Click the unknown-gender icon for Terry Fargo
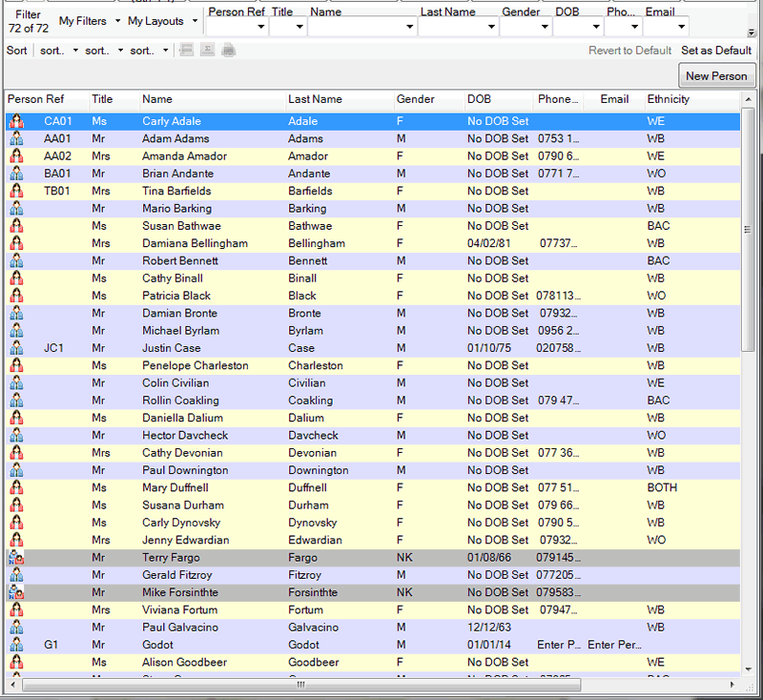 click(x=16, y=558)
